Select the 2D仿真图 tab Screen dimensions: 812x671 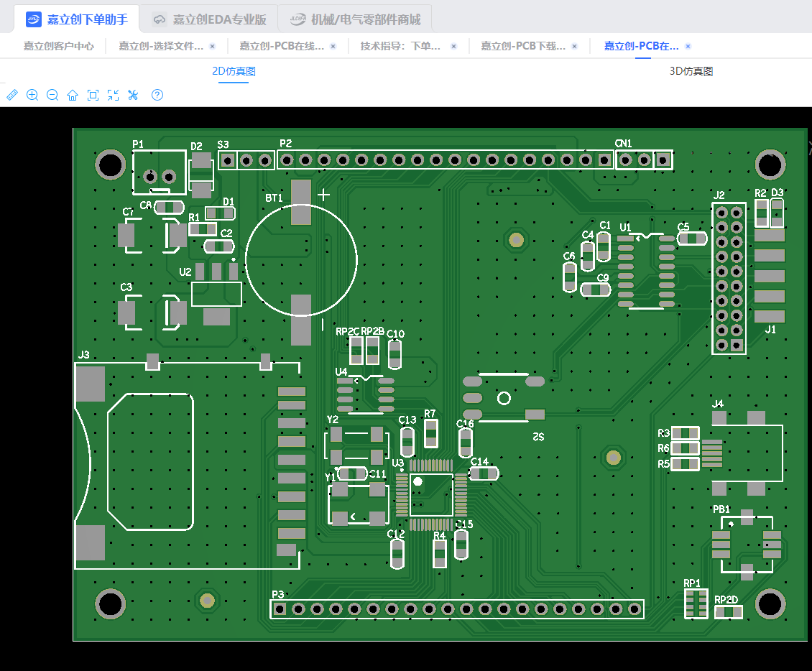(234, 71)
